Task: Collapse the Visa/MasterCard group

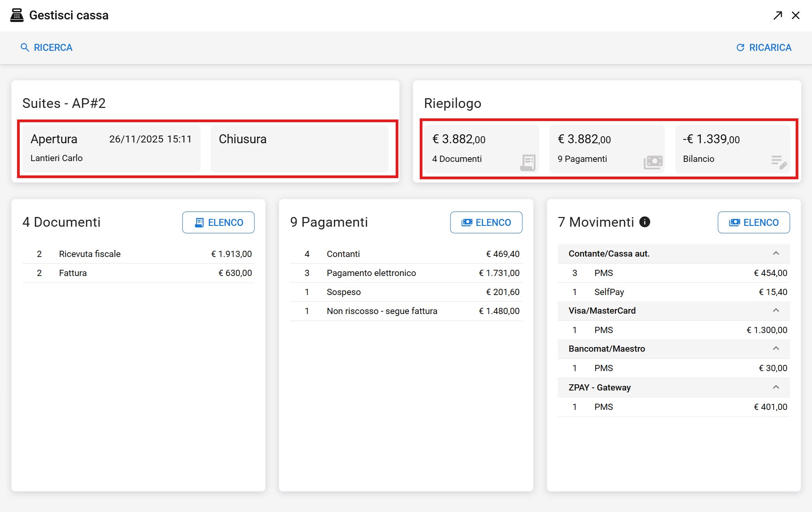Action: click(776, 311)
